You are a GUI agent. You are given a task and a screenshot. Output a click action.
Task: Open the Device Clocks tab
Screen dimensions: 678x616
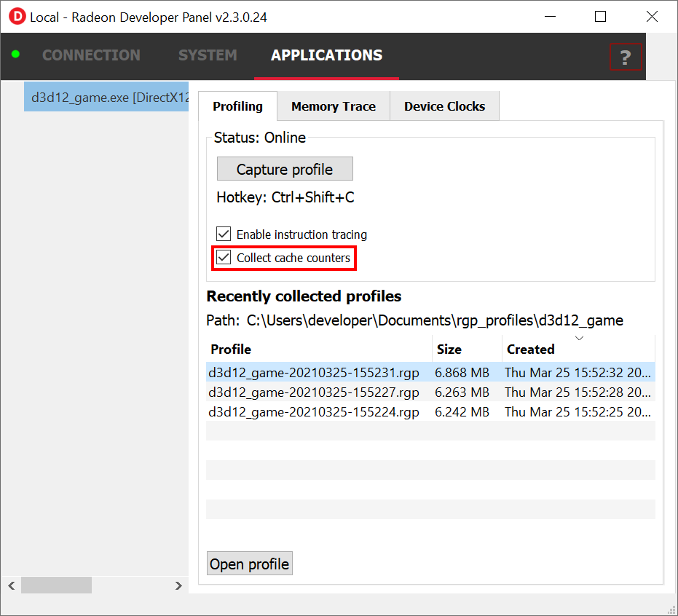tap(444, 106)
